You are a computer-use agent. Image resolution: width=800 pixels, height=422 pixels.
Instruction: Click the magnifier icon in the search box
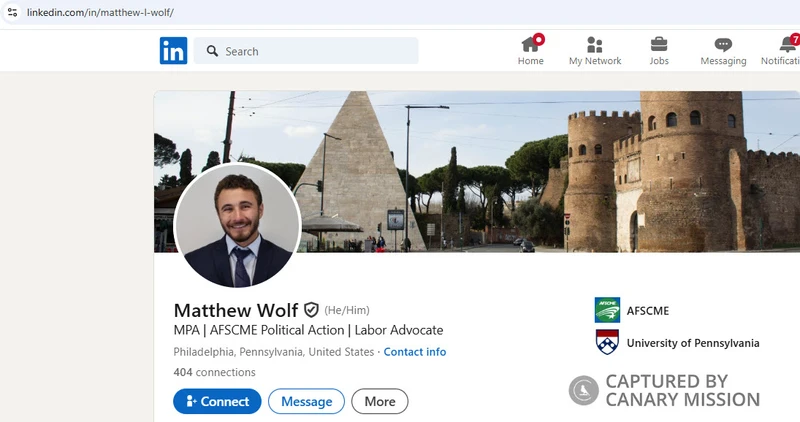click(212, 51)
